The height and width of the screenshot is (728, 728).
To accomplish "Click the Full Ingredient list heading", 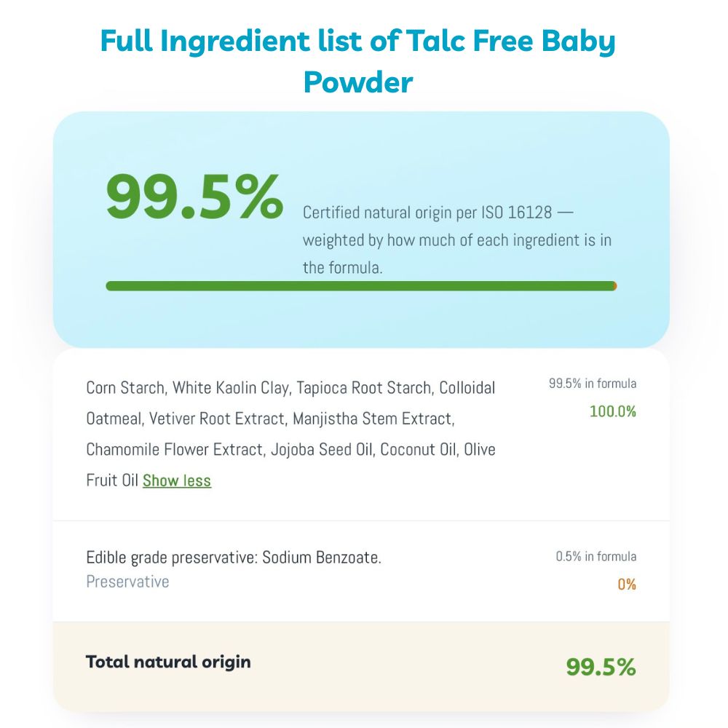I will (358, 61).
